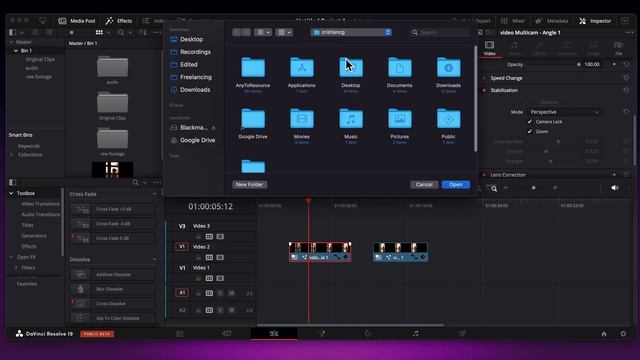Reset the Stabilization section
640x360 pixels.
[x=627, y=90]
